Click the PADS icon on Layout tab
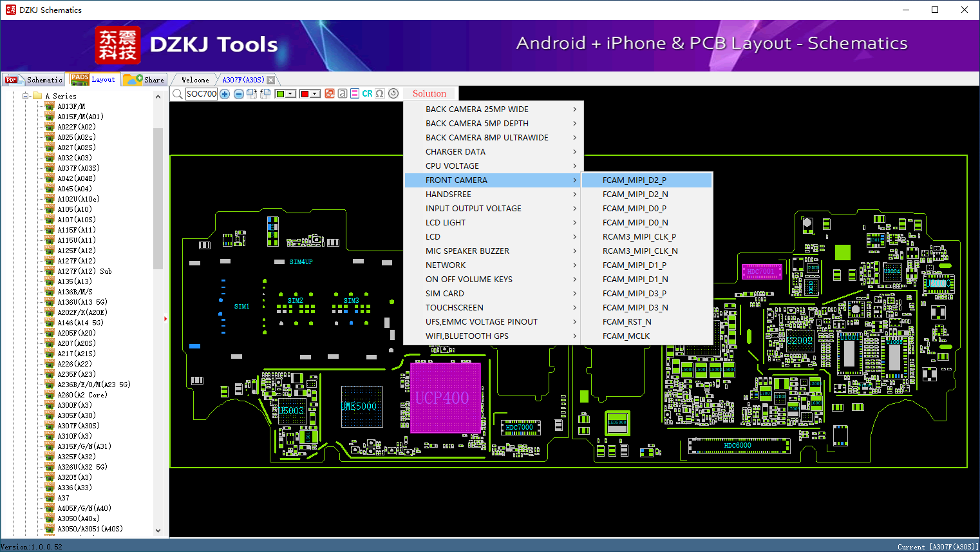980x552 pixels. point(80,79)
